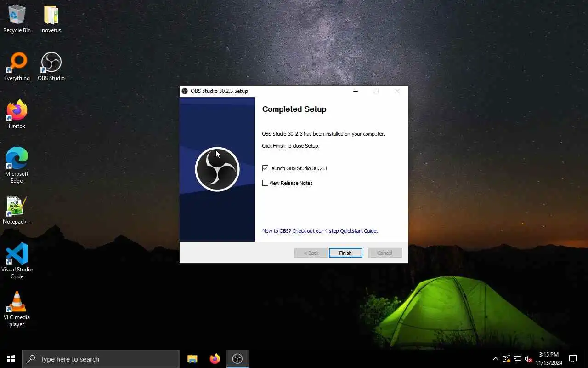This screenshot has height=368, width=588.
Task: Click the Cancel button in setup
Action: (x=385, y=253)
